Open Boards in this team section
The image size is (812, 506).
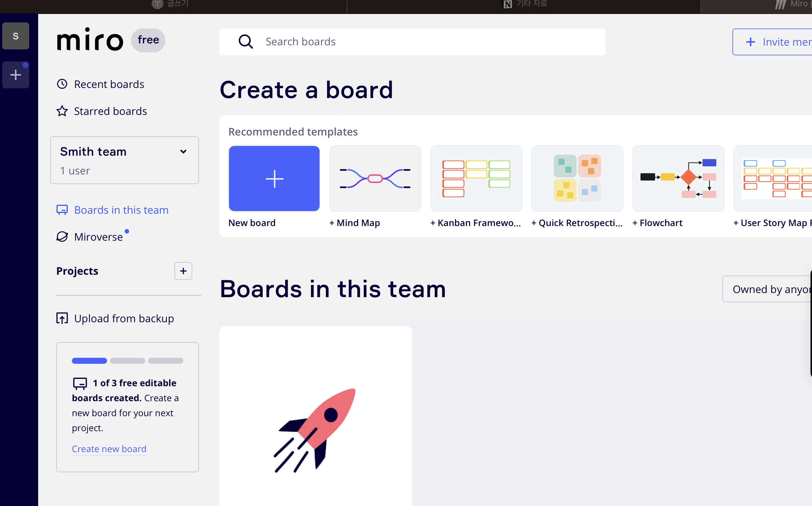(x=121, y=210)
